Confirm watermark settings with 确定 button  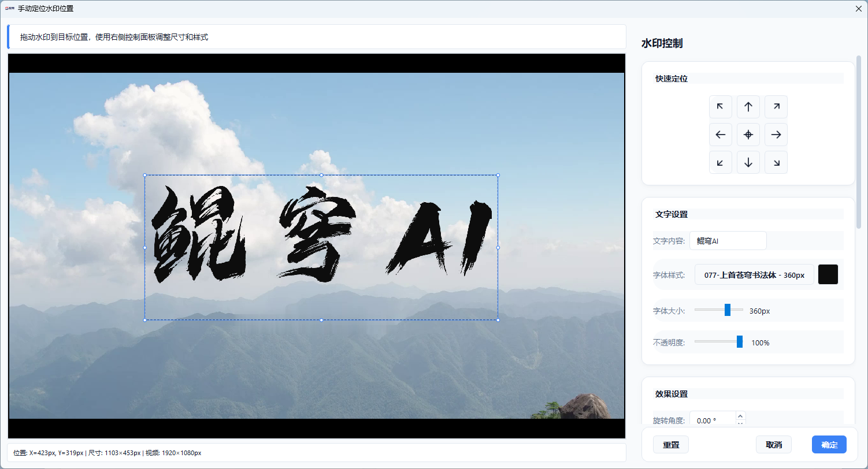829,444
